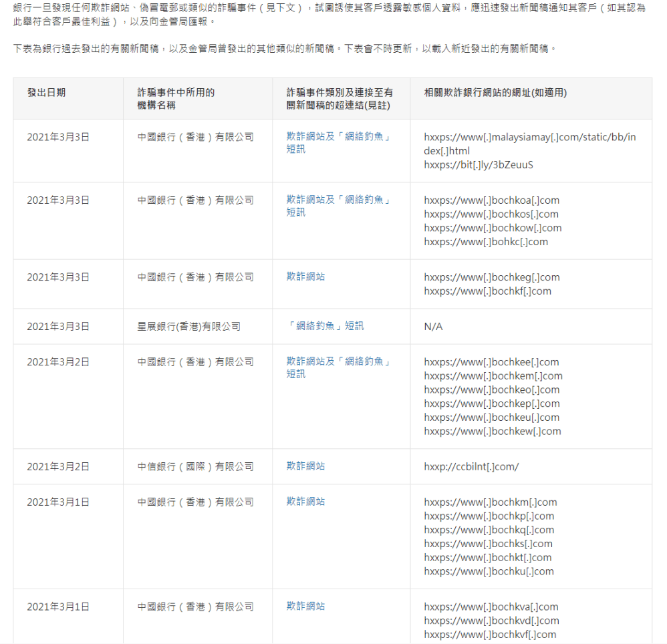
Task: Open the 欺詐網站 link in 中信銀行 row
Action: pyautogui.click(x=305, y=466)
